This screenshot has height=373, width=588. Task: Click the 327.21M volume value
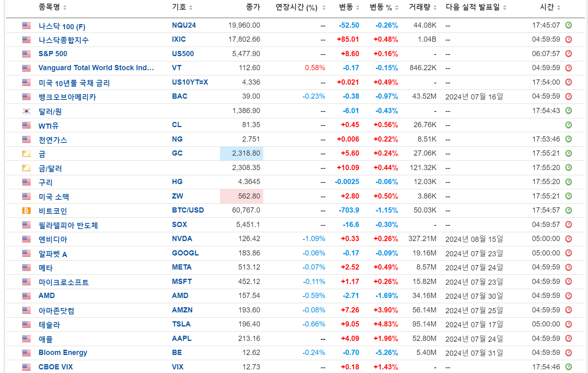click(422, 239)
